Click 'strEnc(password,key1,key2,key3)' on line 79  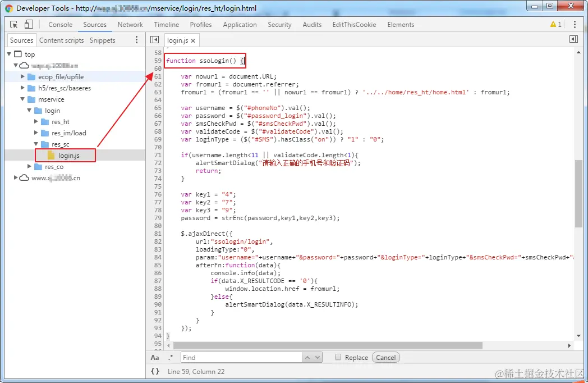pyautogui.click(x=280, y=218)
